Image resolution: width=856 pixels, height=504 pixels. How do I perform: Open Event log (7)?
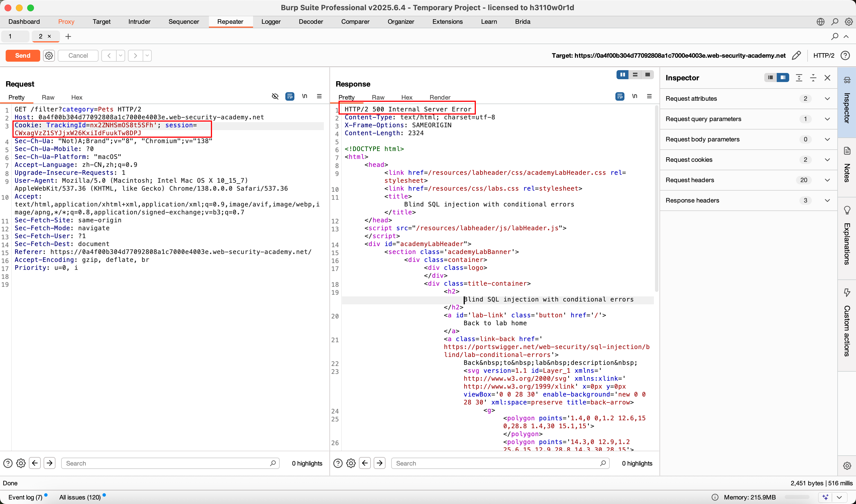[25, 497]
